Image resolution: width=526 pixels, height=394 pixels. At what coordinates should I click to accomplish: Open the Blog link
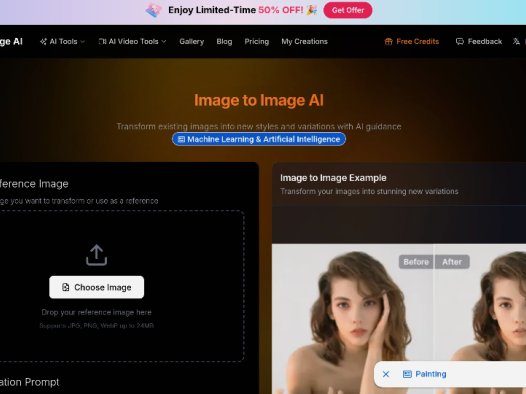tap(224, 42)
